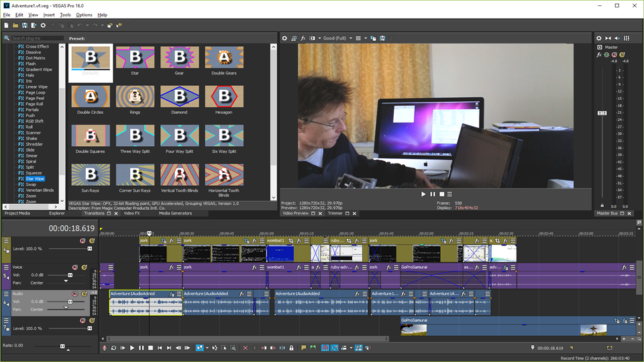
Task: Open Video Output FX in the preview toolbar
Action: 303,38
